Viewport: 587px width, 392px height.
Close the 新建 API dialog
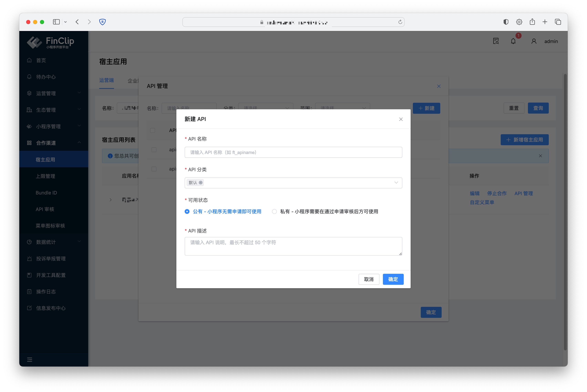(401, 119)
